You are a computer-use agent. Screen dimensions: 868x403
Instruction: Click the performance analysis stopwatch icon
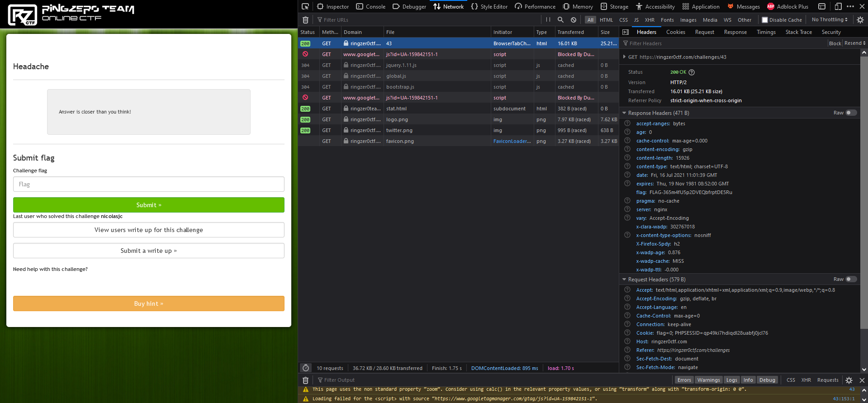tap(306, 368)
